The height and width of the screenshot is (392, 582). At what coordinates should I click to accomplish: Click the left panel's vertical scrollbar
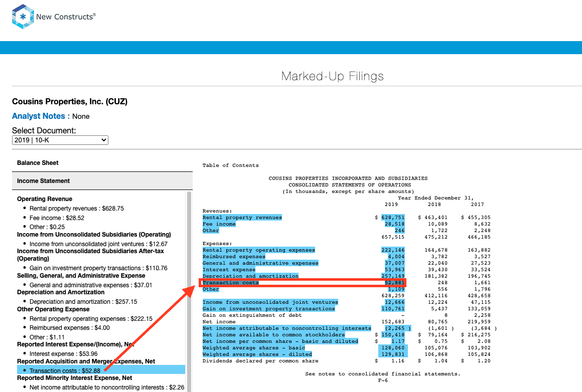[x=189, y=291]
